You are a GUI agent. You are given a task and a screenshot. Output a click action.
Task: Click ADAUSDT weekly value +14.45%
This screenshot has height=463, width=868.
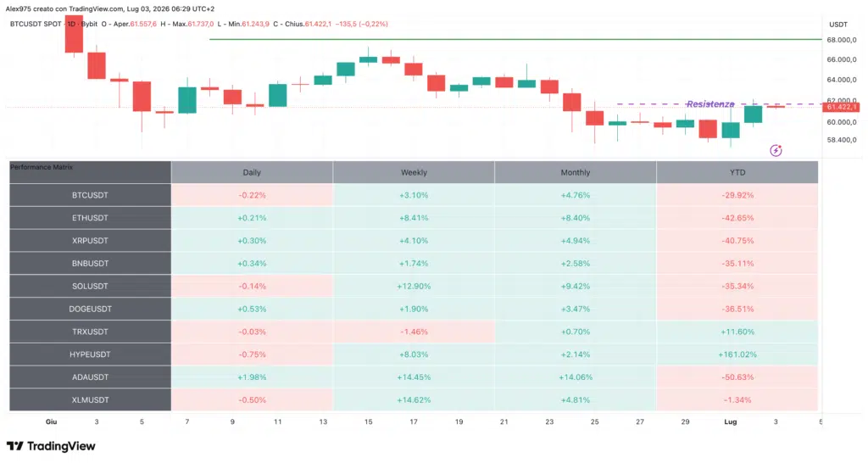coord(414,377)
